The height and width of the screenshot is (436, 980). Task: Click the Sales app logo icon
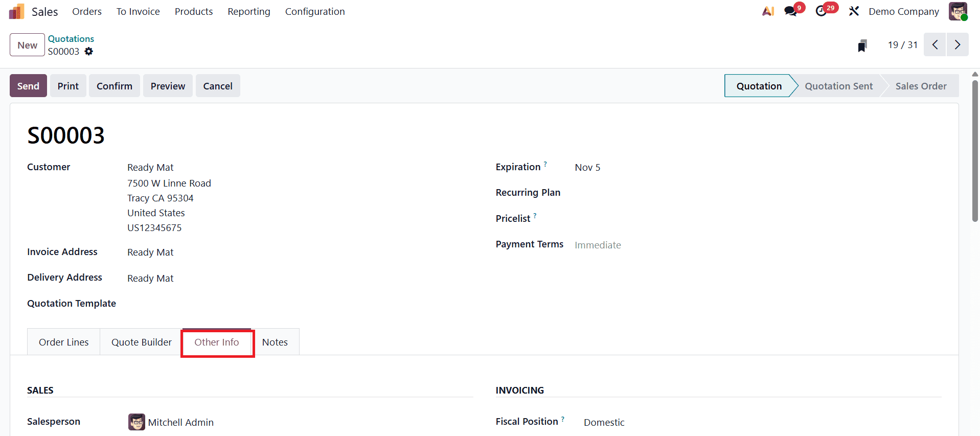(x=16, y=11)
